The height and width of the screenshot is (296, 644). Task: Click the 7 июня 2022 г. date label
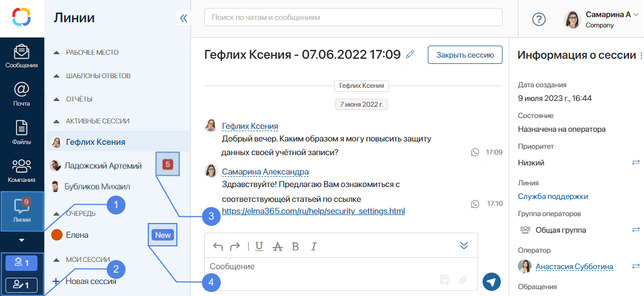coord(362,104)
